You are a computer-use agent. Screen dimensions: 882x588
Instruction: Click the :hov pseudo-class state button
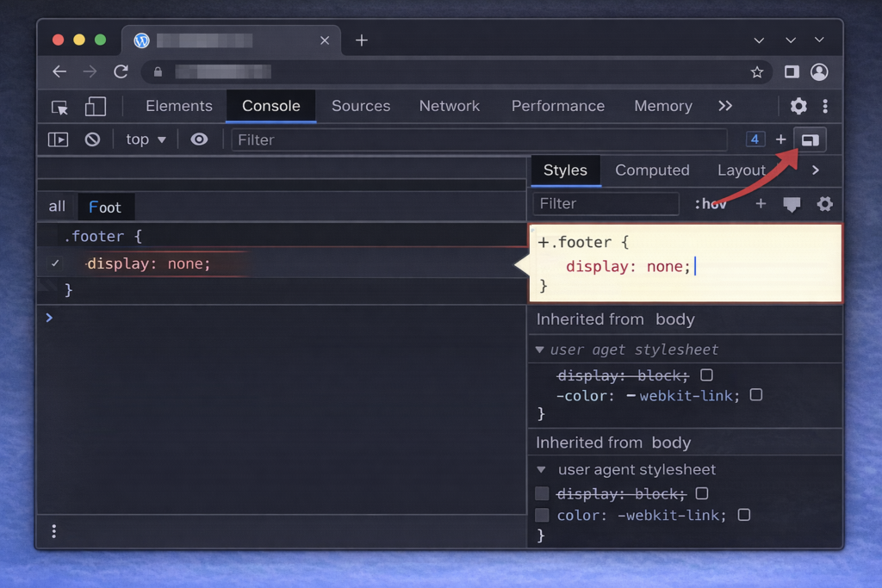point(710,204)
